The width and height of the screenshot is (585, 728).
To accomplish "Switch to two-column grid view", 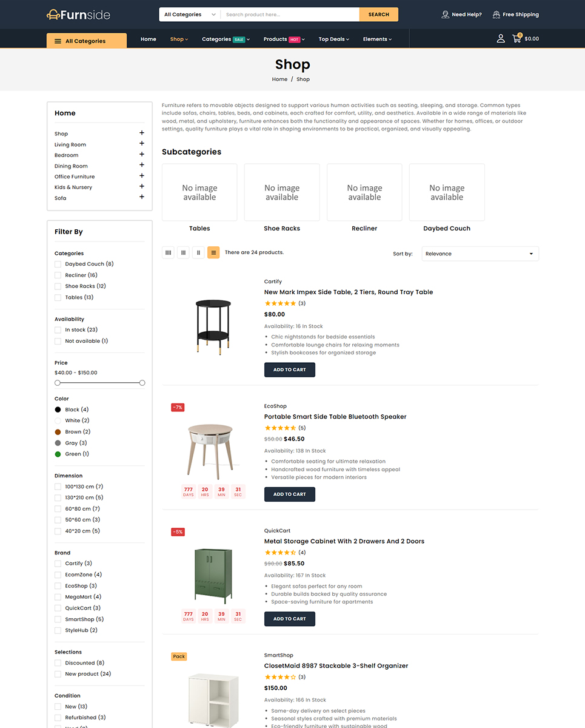I will pyautogui.click(x=198, y=252).
